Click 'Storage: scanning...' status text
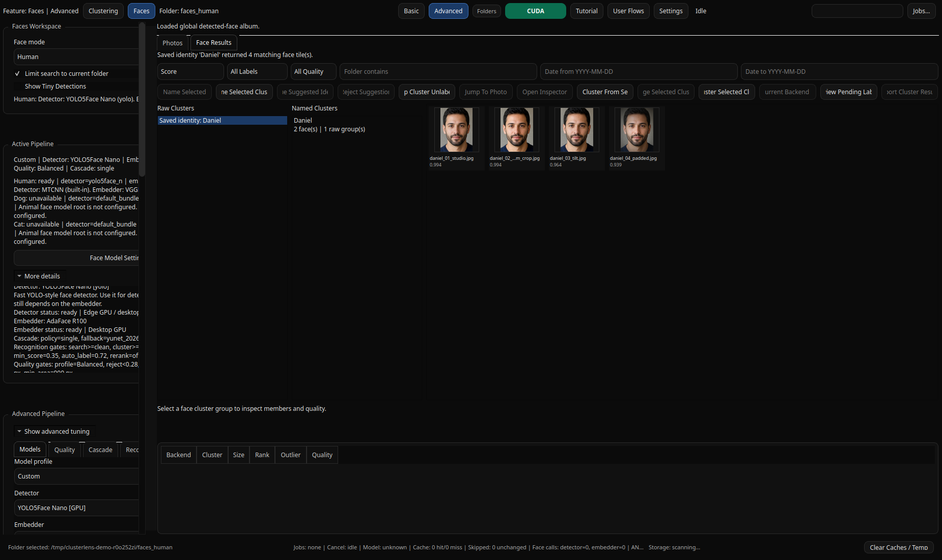The height and width of the screenshot is (560, 942). pos(674,547)
